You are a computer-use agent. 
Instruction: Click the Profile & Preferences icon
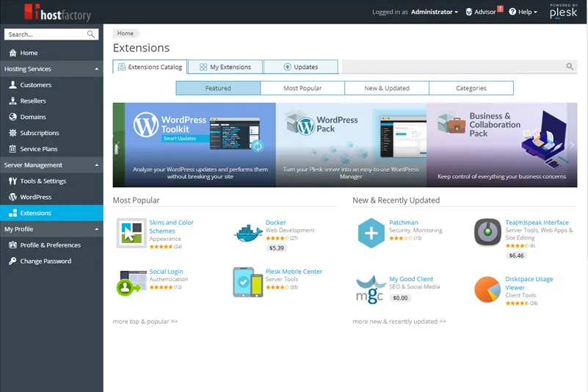click(x=12, y=245)
